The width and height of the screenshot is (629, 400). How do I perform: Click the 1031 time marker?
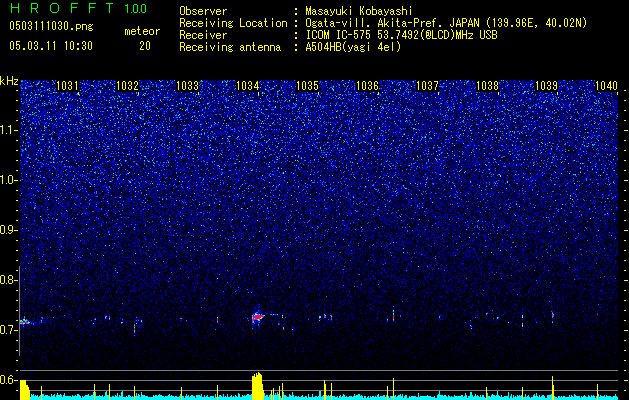[67, 85]
